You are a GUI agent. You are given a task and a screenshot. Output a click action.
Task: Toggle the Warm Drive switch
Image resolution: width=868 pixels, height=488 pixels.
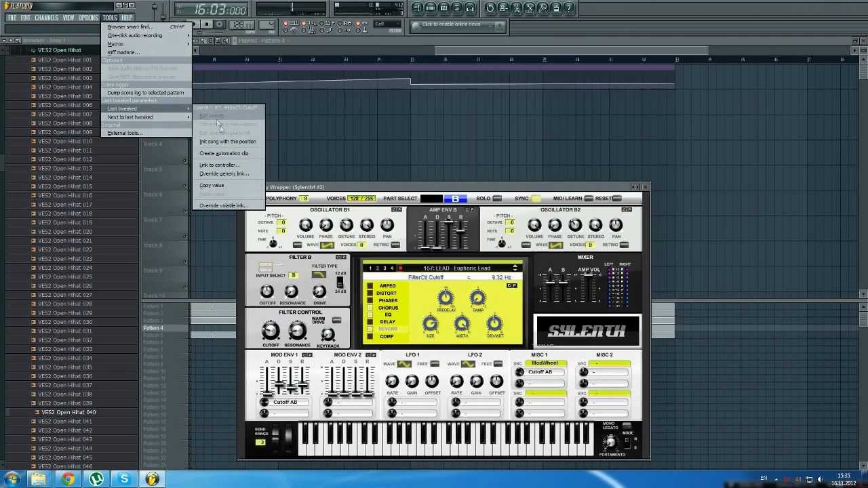click(336, 320)
